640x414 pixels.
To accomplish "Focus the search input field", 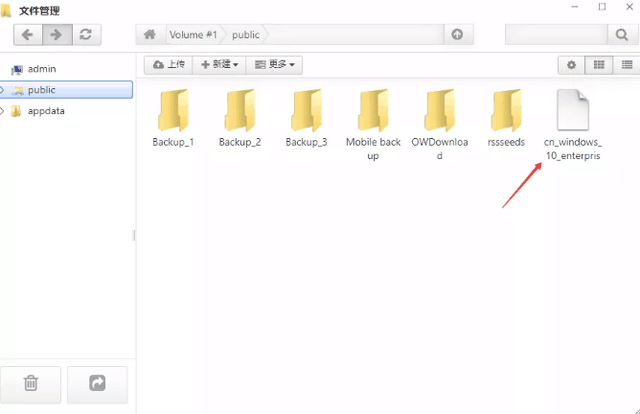I will point(556,35).
